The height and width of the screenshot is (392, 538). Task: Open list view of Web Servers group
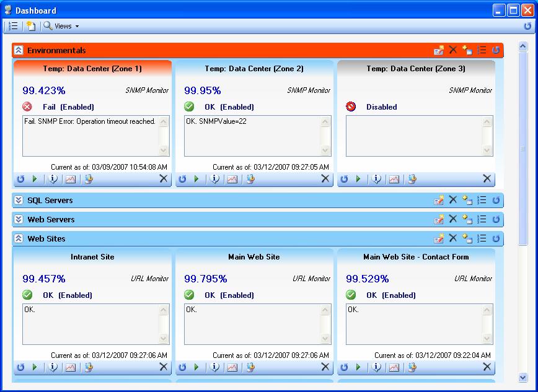click(482, 219)
